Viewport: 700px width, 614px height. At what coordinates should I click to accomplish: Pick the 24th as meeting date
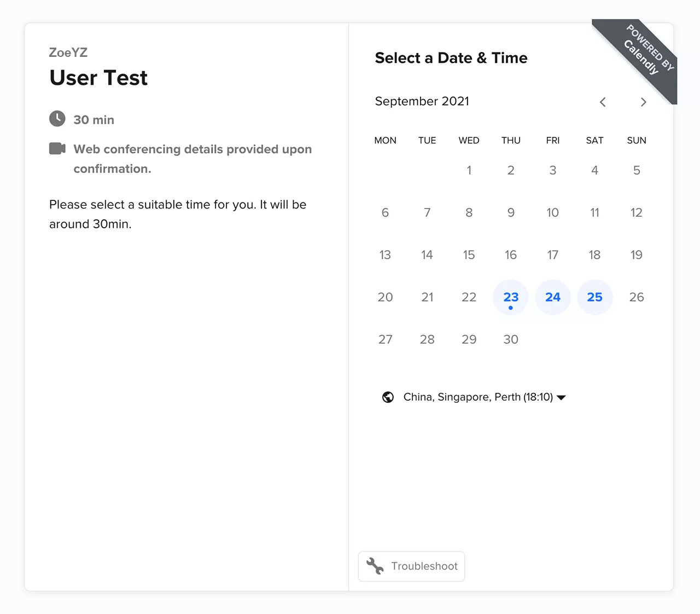point(553,297)
